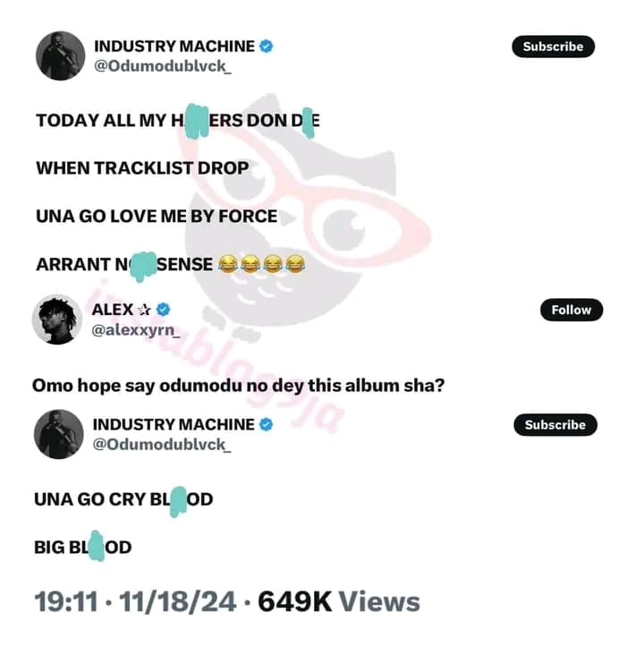Open the @alexxyrn_ handle

point(135,329)
